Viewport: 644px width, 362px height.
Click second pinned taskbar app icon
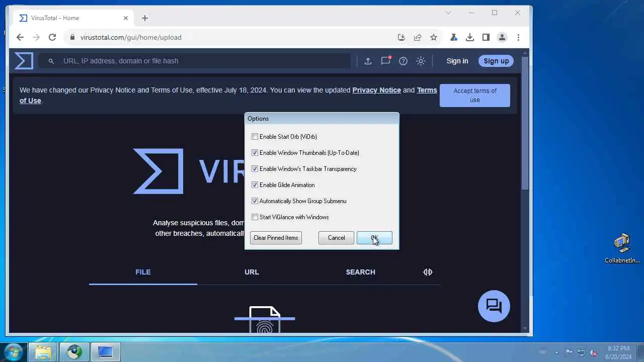(x=74, y=352)
